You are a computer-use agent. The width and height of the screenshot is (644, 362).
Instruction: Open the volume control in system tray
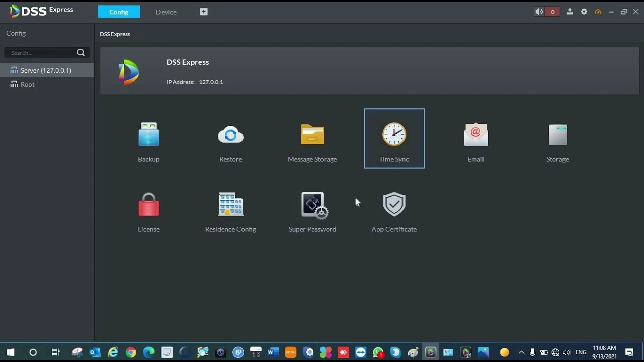[x=567, y=352]
